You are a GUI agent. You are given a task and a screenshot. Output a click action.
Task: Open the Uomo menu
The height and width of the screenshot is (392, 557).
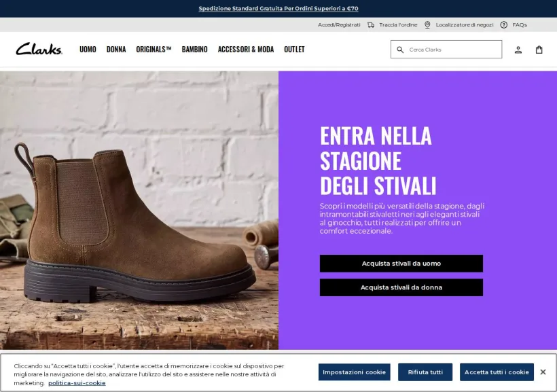tap(88, 50)
